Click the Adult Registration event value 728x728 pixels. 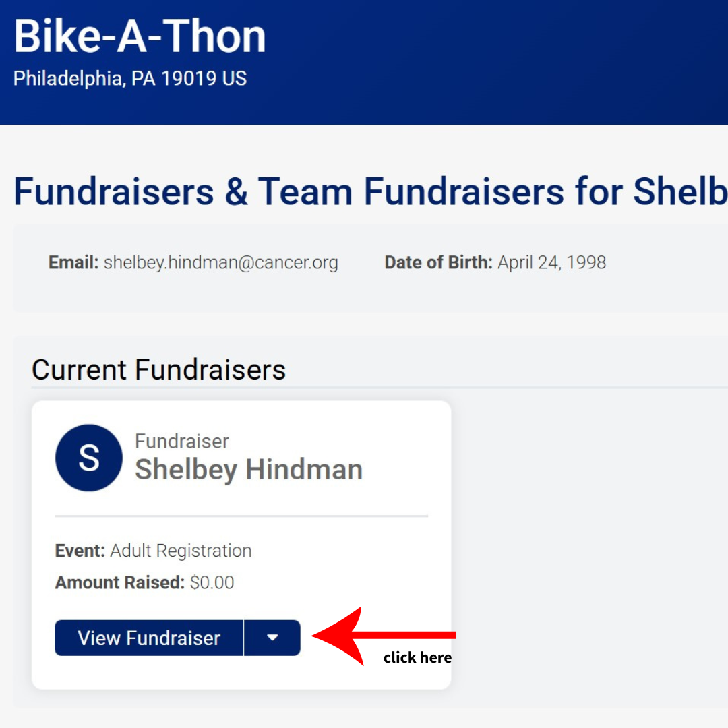click(x=181, y=551)
